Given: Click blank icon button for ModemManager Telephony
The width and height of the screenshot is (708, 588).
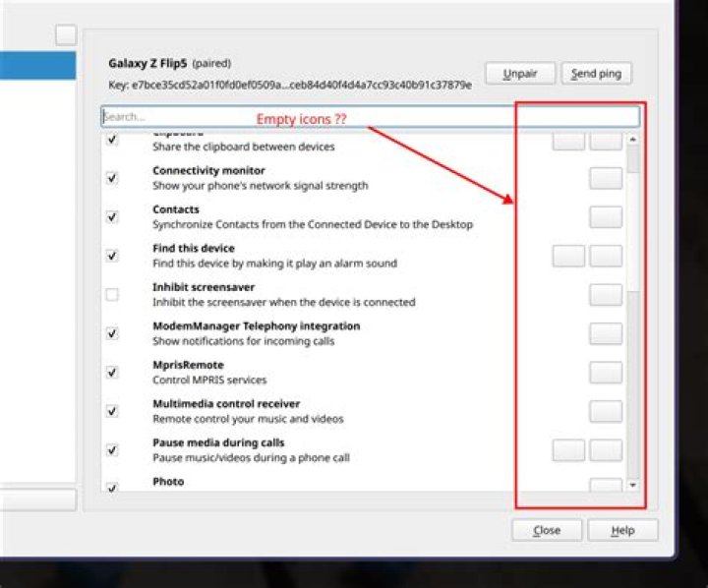Looking at the screenshot, I should pos(606,333).
